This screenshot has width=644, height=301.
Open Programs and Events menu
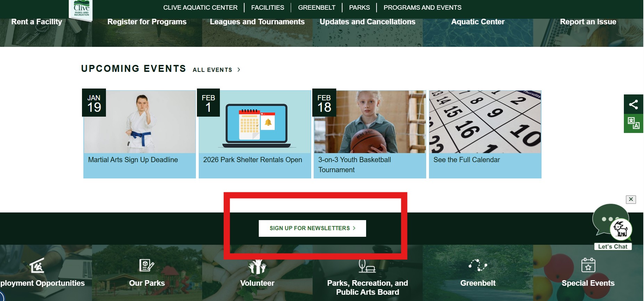[x=422, y=8]
